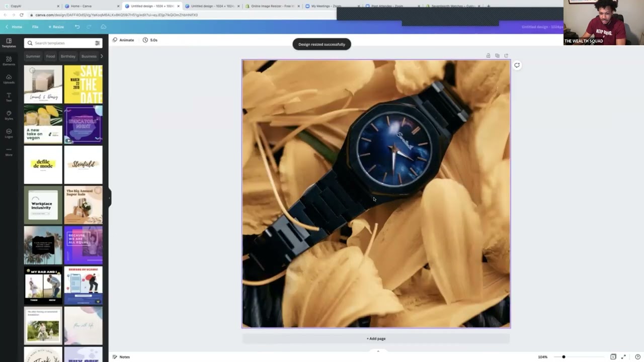Click the Home button in the Canva header
Viewport: 644px width, 362px height.
tap(14, 27)
